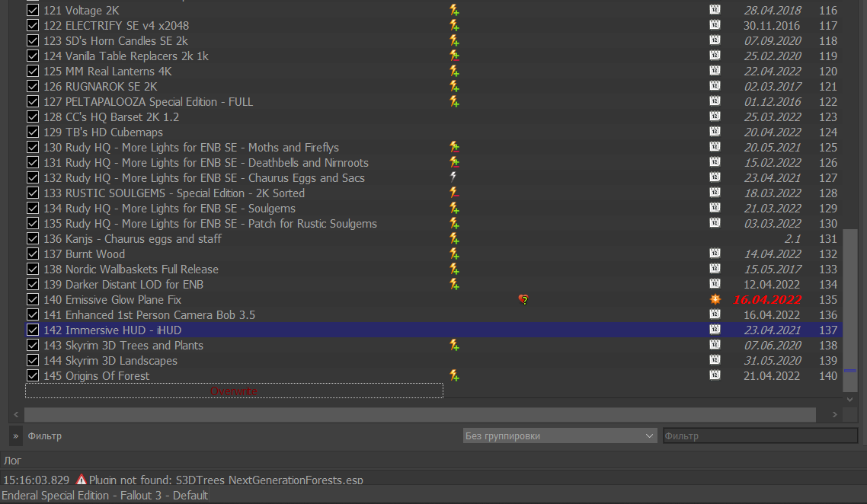The image size is (867, 504).
Task: Open the 'Без группировки' grouping dropdown
Action: coord(559,435)
